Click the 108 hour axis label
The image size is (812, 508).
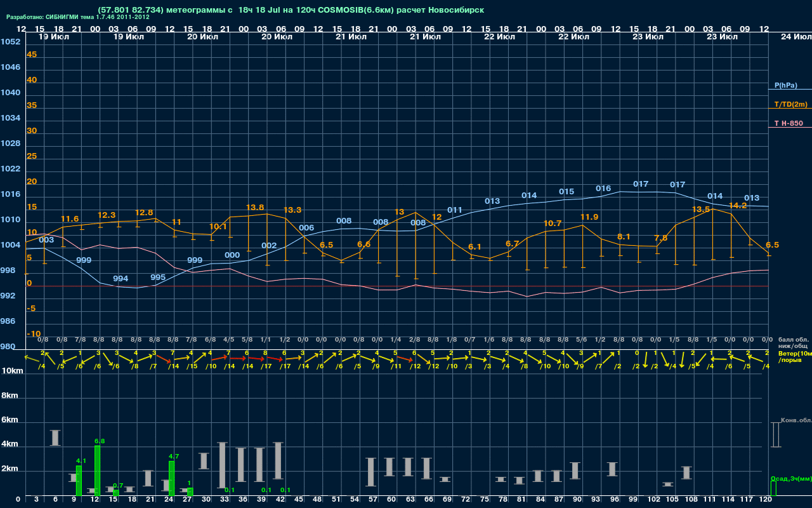pos(691,500)
